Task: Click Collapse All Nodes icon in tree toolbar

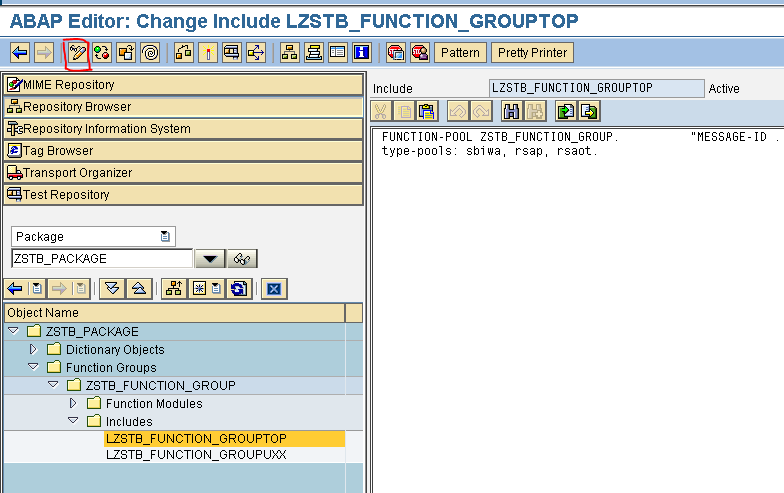Action: 139,288
